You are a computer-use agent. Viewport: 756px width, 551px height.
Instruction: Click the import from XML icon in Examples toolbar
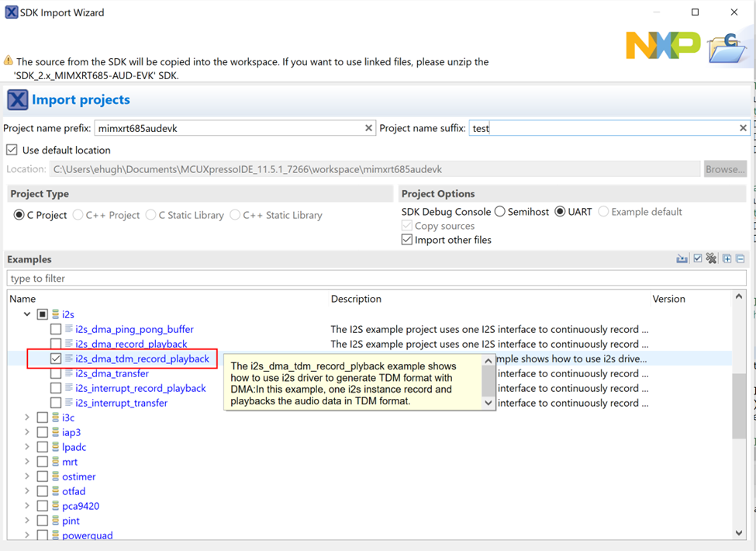click(682, 258)
